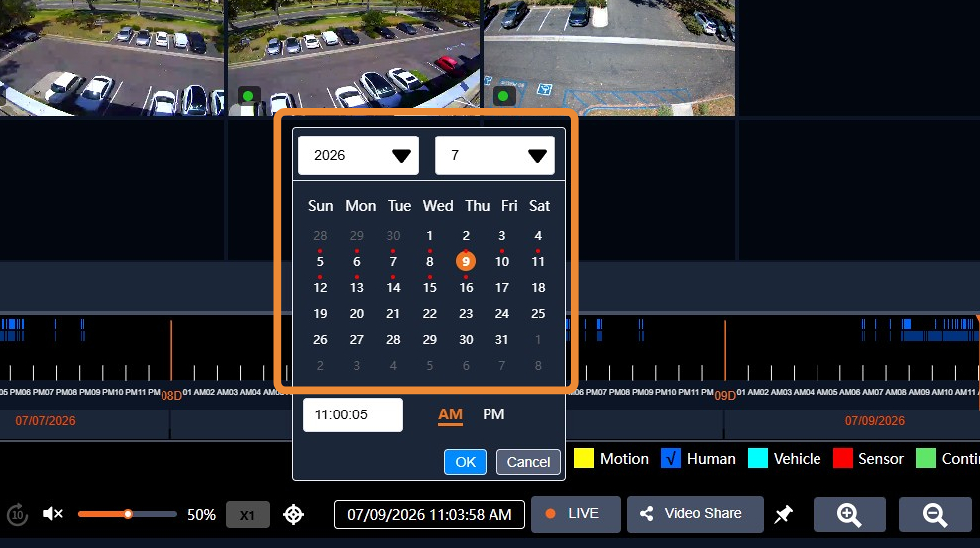This screenshot has width=980, height=548.
Task: Select July 27 in calendar
Action: (357, 340)
